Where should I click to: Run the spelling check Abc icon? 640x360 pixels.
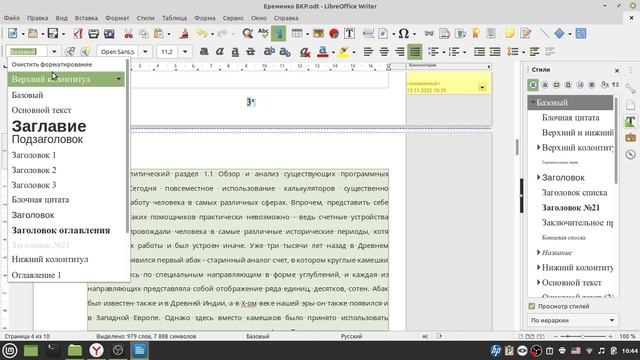263,33
